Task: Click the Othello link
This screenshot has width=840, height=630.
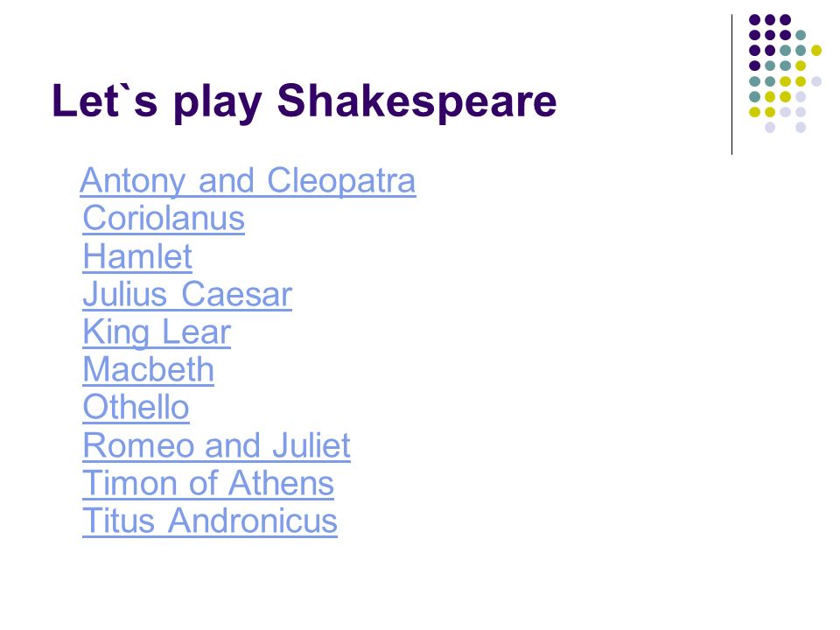Action: point(136,407)
